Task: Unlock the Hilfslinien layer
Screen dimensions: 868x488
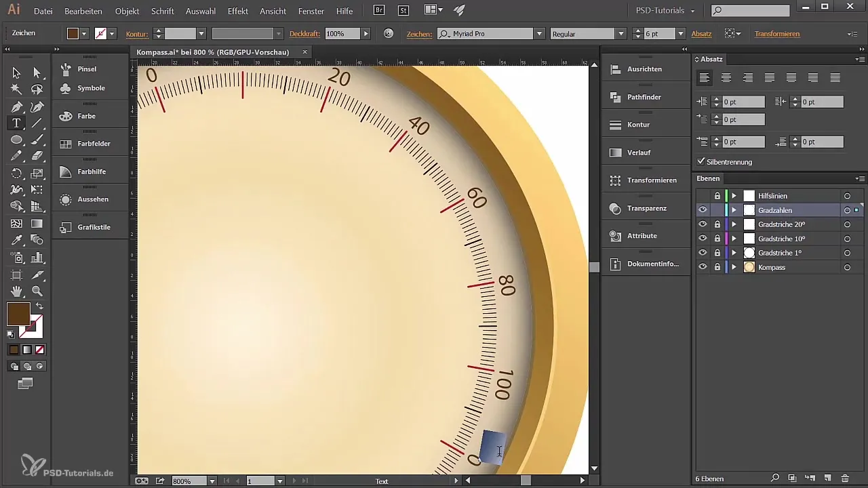Action: point(717,196)
